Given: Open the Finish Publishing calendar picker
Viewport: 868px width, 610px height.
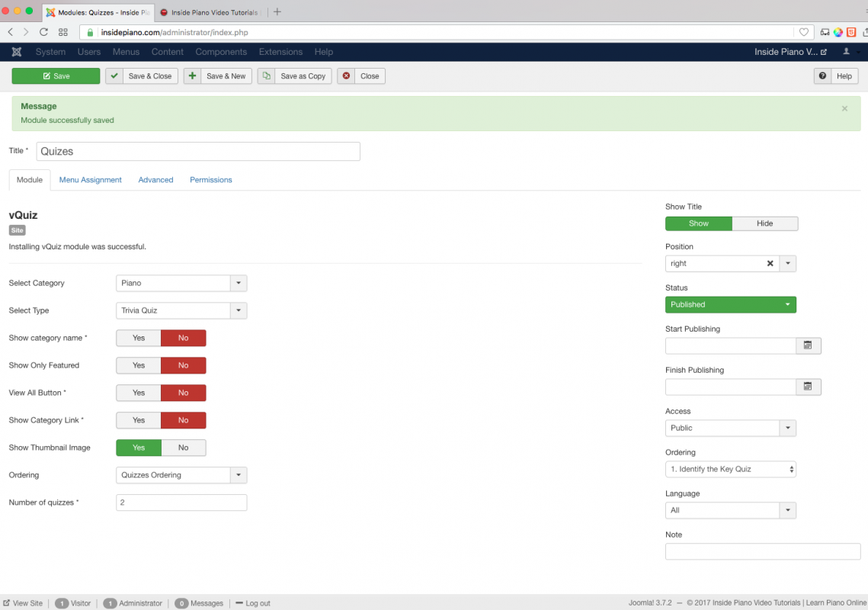Looking at the screenshot, I should [808, 387].
